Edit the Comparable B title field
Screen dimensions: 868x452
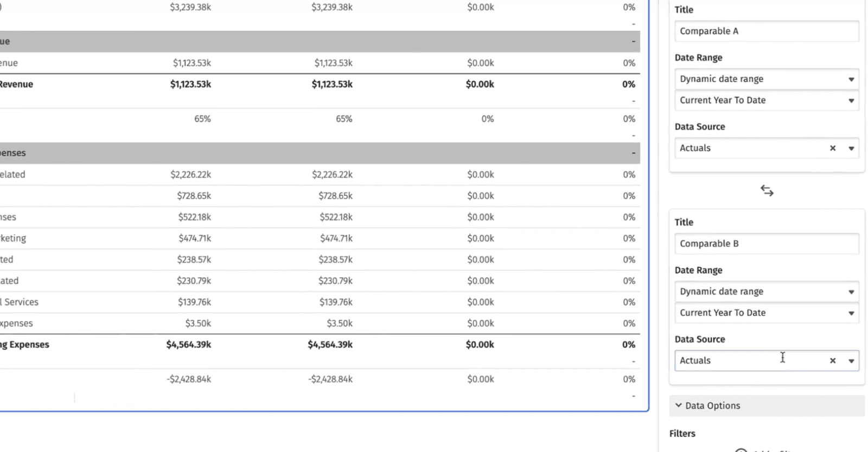(766, 243)
